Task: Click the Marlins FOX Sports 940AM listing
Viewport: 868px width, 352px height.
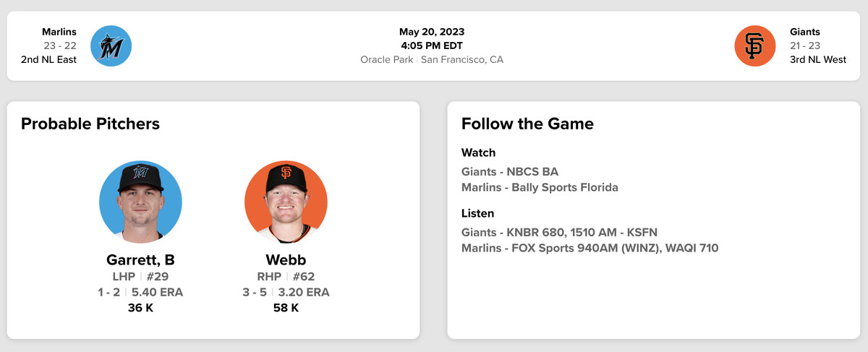Action: click(x=590, y=249)
